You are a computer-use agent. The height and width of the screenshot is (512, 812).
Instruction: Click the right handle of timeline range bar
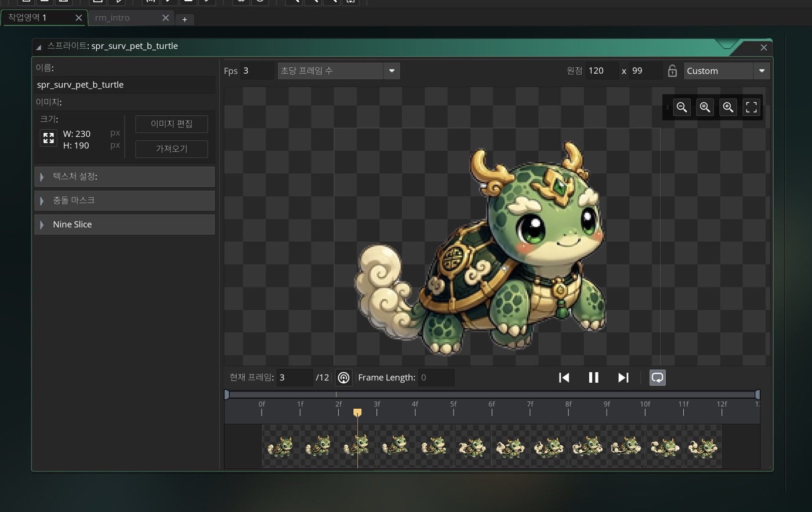pyautogui.click(x=757, y=394)
